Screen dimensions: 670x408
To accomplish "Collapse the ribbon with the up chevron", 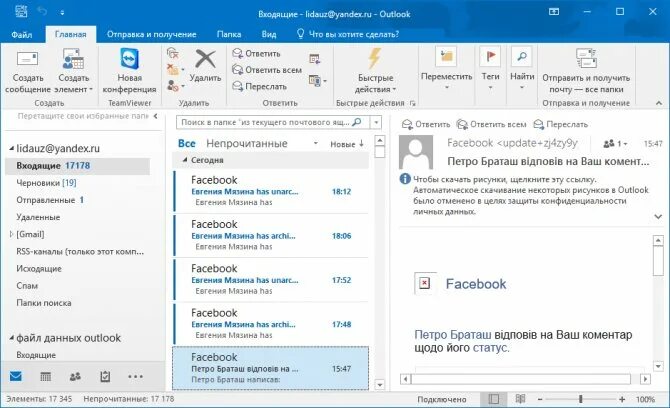I will tap(658, 103).
